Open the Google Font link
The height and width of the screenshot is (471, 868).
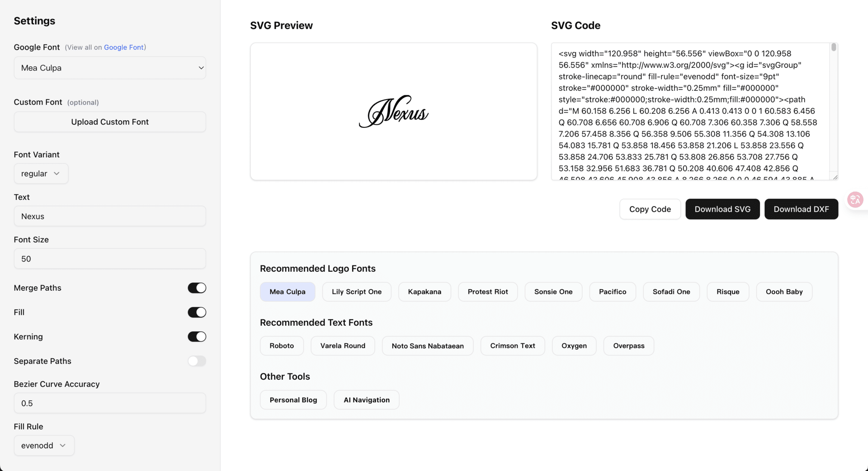pos(123,47)
